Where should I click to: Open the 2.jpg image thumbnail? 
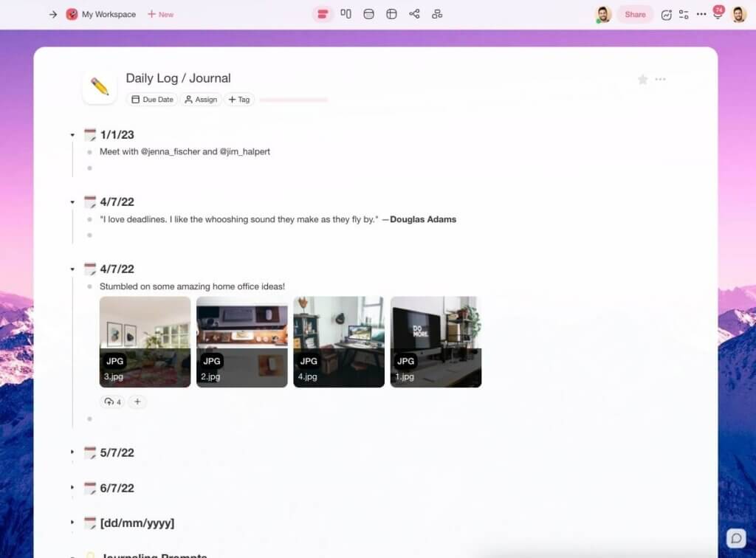[x=241, y=341]
